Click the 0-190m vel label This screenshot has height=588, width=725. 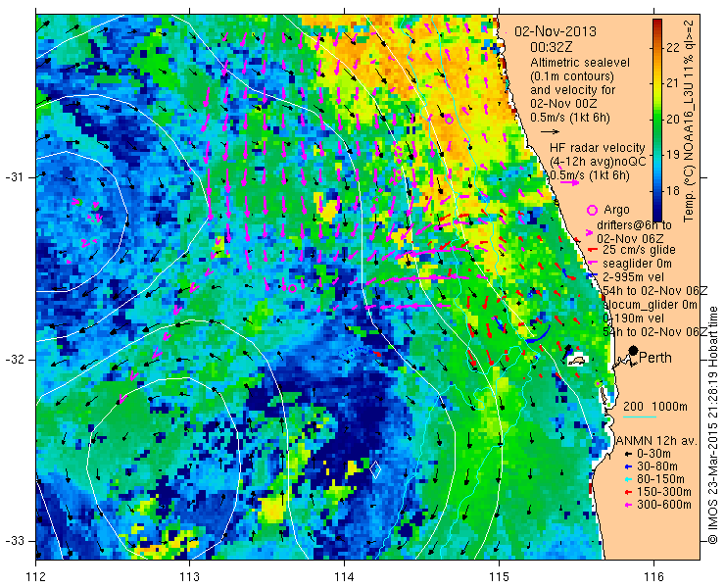coord(634,318)
